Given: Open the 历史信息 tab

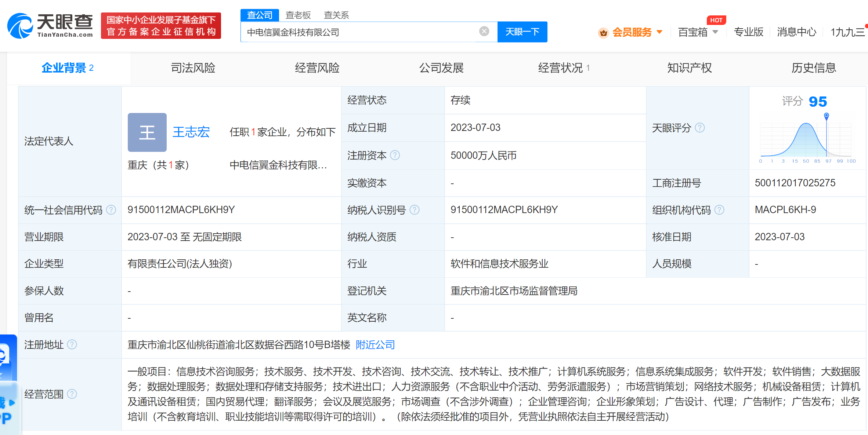Looking at the screenshot, I should click(x=814, y=68).
